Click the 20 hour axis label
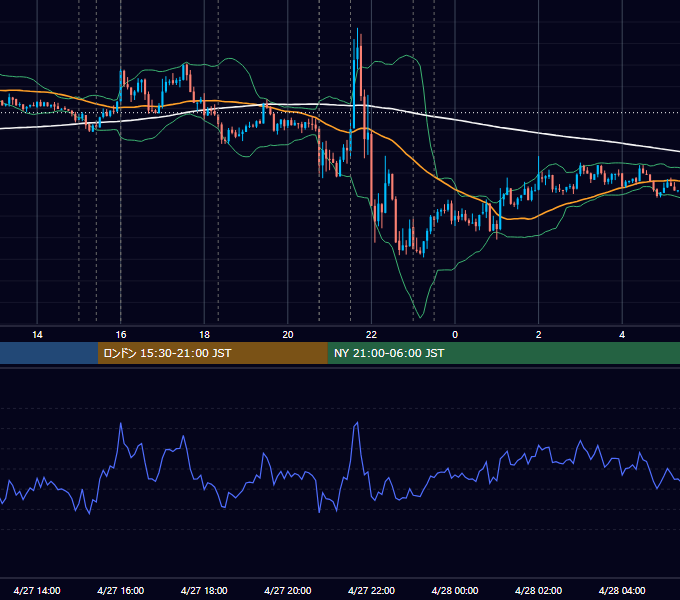680x600 pixels. pos(288,335)
